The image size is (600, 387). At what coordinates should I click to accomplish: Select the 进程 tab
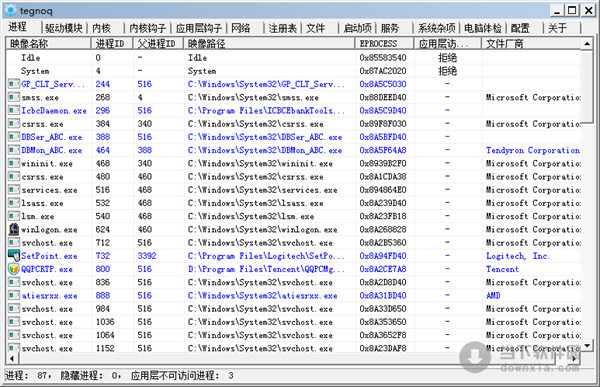coord(17,27)
